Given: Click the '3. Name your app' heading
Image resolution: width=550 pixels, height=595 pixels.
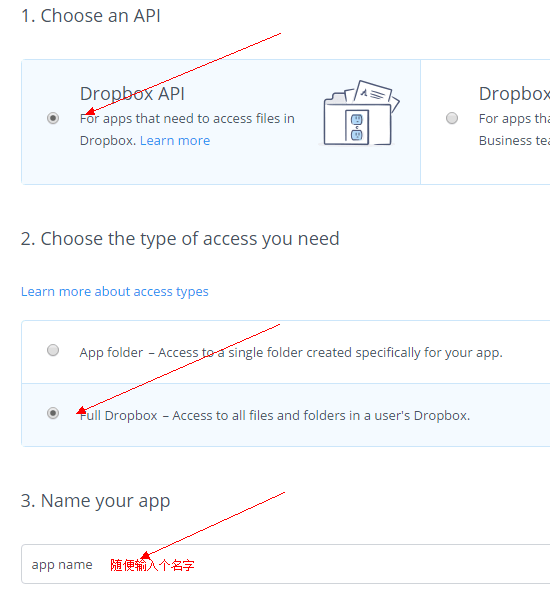Looking at the screenshot, I should 95,501.
